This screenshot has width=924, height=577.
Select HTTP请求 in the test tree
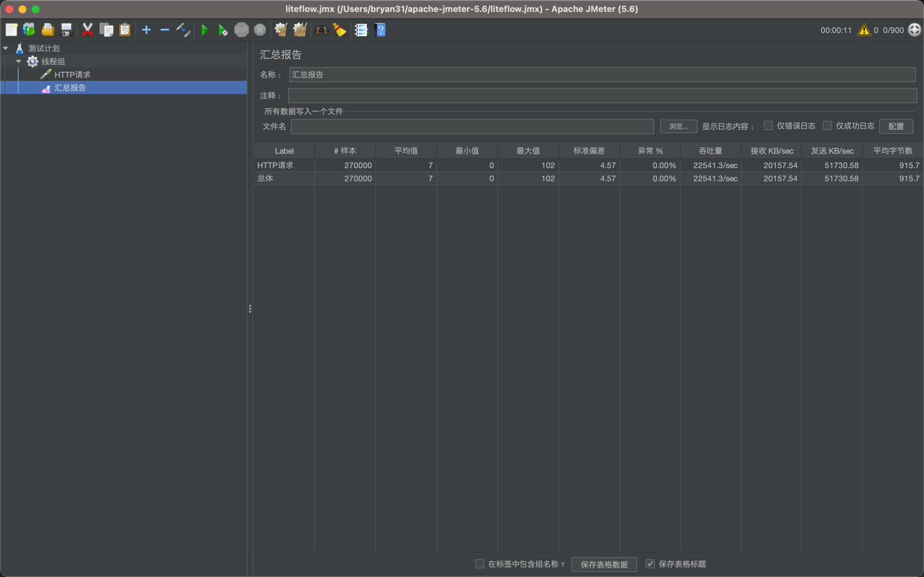72,75
